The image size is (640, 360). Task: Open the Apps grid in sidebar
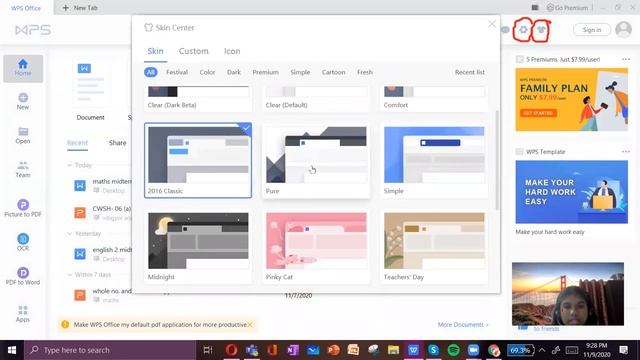23,313
